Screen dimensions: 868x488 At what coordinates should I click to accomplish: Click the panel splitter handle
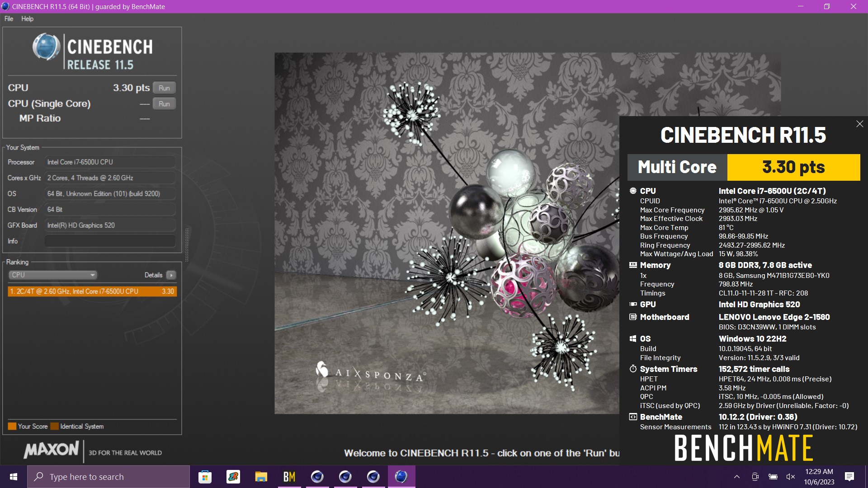click(x=186, y=245)
